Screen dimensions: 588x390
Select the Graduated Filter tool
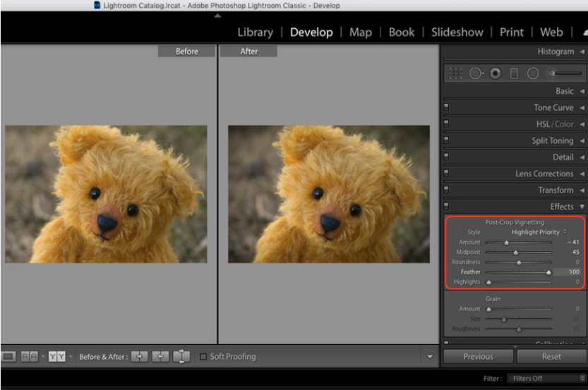pos(514,73)
